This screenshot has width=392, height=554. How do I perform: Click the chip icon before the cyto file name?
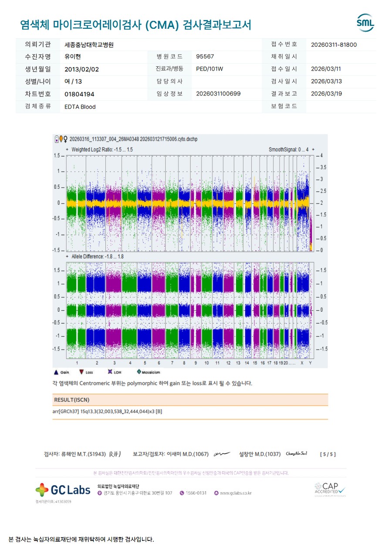tap(56, 139)
